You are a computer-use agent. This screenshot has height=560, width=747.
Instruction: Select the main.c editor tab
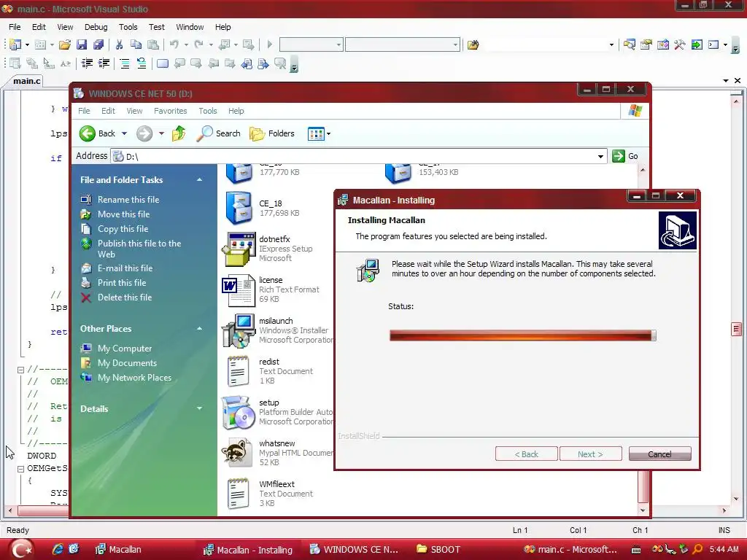(x=27, y=81)
